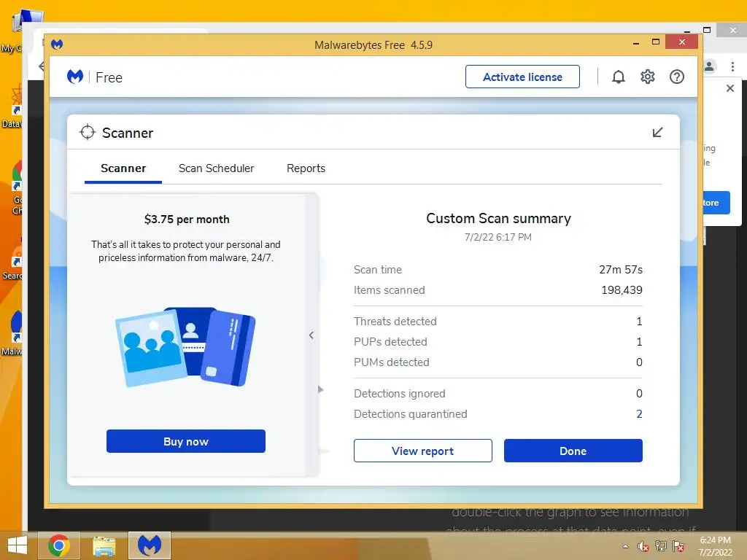Click the Windows Start button
Screen dimensions: 747x560
(18, 545)
